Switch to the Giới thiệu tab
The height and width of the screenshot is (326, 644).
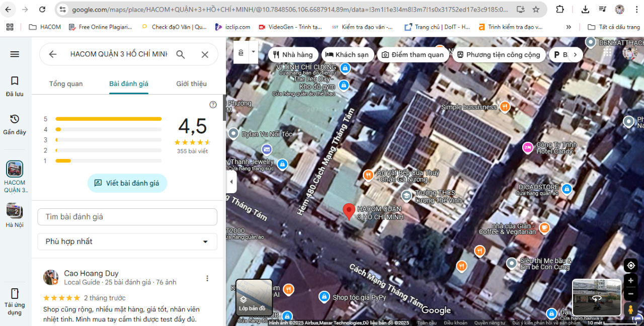tap(191, 84)
